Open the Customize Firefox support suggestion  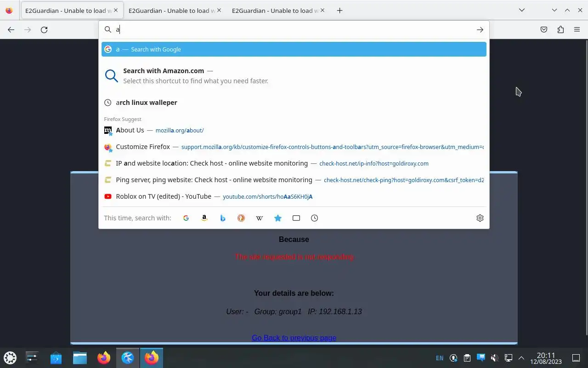click(294, 147)
